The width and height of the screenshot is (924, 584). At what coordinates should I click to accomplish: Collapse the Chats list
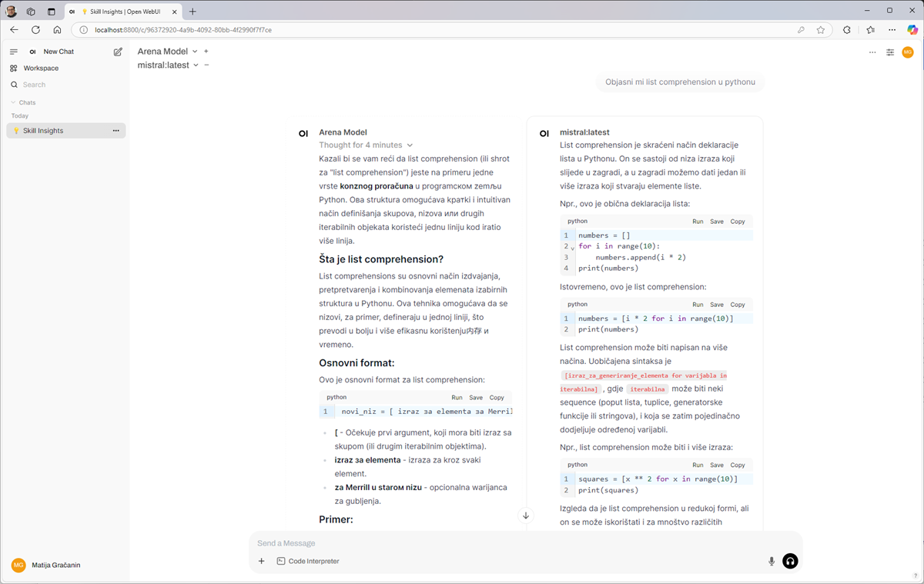point(23,102)
